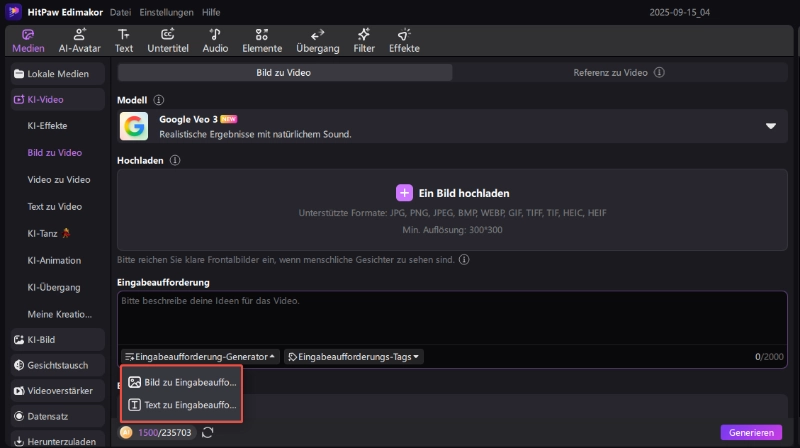Open the Medien toolbar tab
This screenshot has width=800, height=448.
click(x=28, y=41)
